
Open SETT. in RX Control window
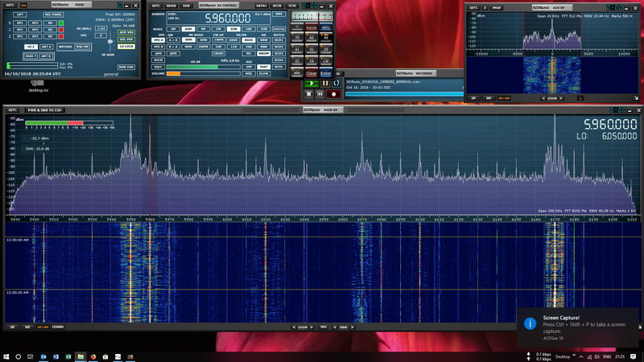[156, 6]
